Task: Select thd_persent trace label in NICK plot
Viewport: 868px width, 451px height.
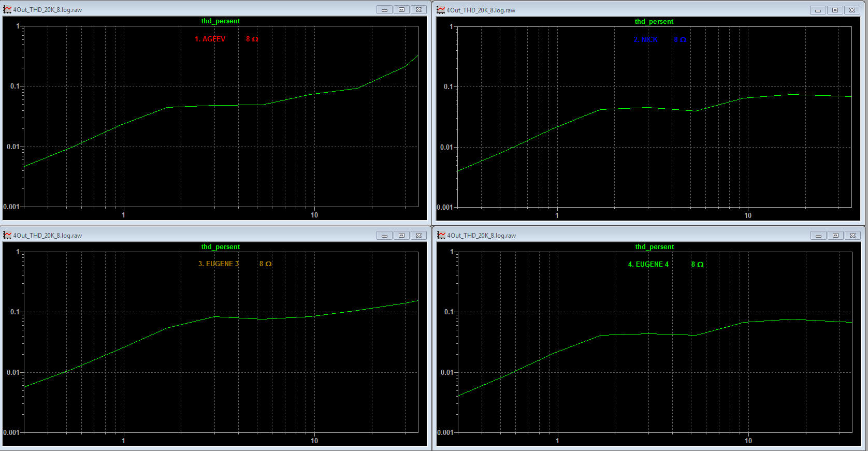Action: [654, 22]
